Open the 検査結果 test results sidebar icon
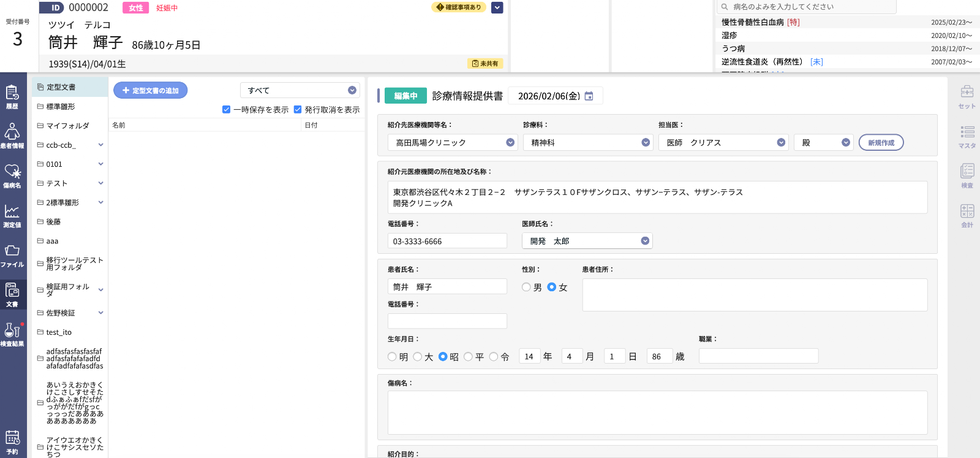Viewport: 980px width, 458px height. (x=12, y=335)
